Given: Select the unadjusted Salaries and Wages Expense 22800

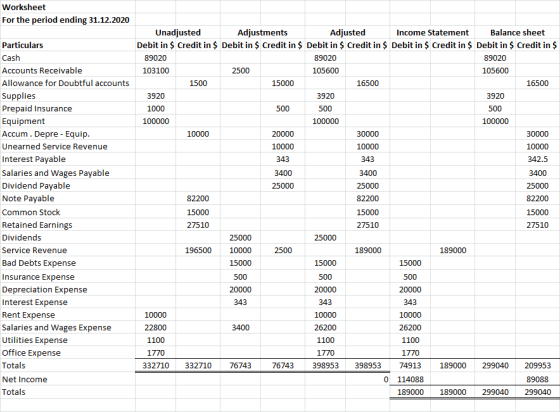Looking at the screenshot, I should (x=156, y=328).
